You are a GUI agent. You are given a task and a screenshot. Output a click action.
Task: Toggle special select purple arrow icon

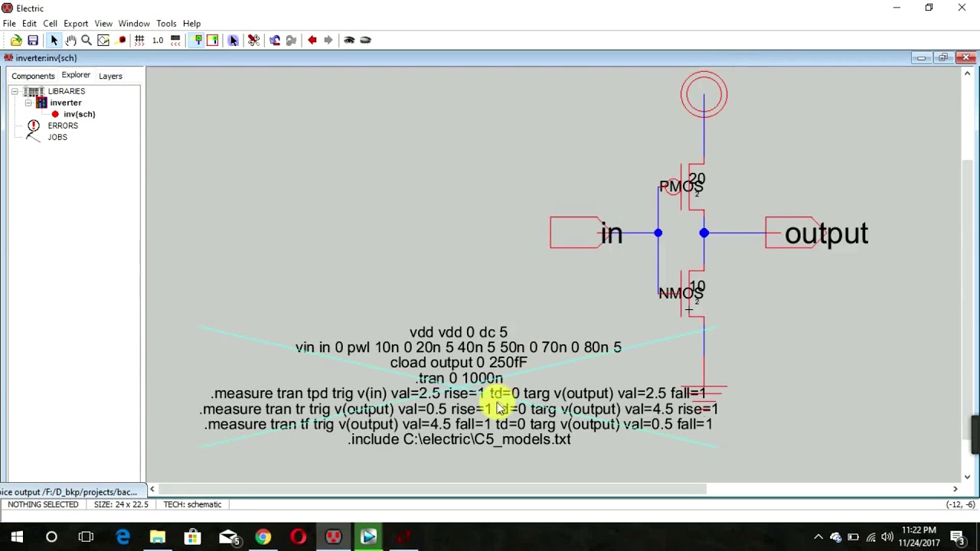click(x=234, y=40)
